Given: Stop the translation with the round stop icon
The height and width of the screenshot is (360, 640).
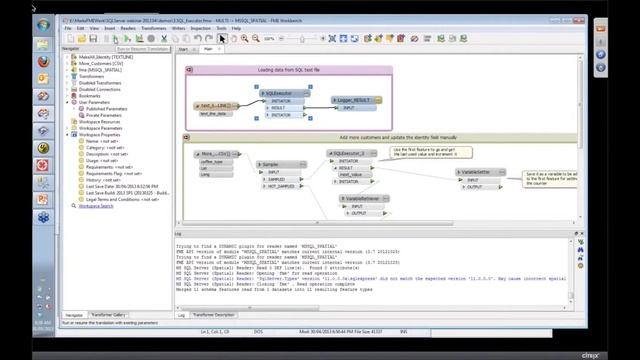Looking at the screenshot, I should tap(151, 38).
